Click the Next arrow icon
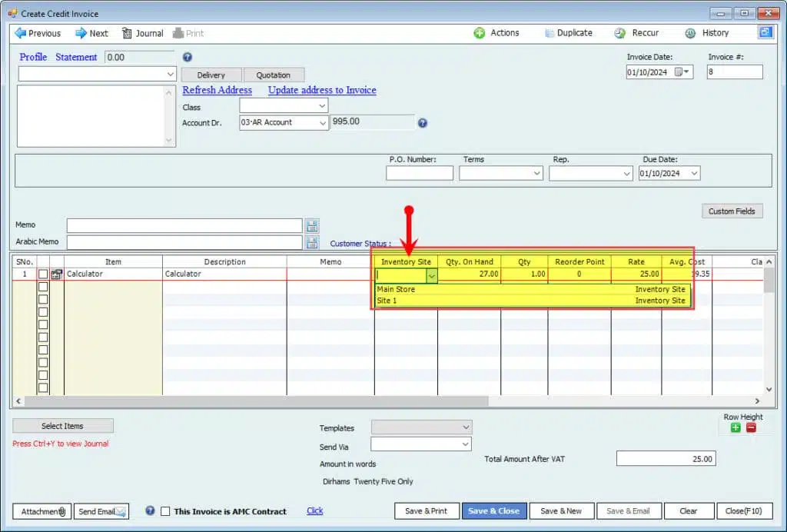The image size is (787, 532). pos(81,33)
